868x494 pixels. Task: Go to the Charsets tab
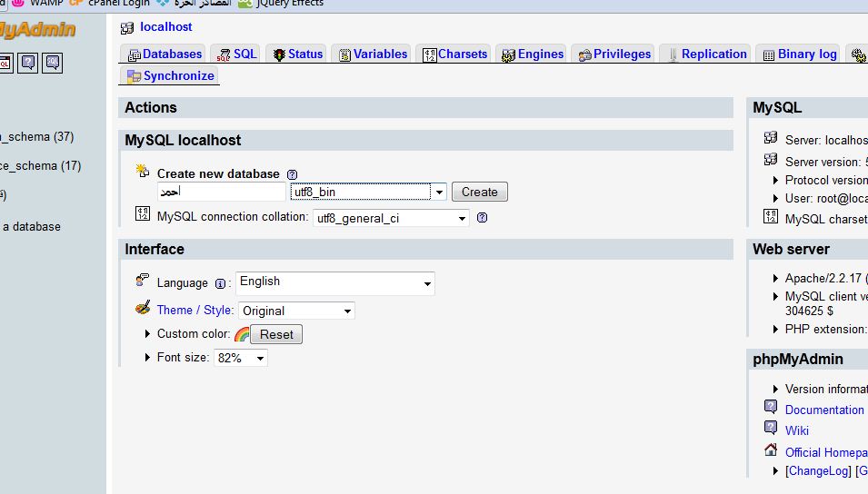[x=454, y=54]
